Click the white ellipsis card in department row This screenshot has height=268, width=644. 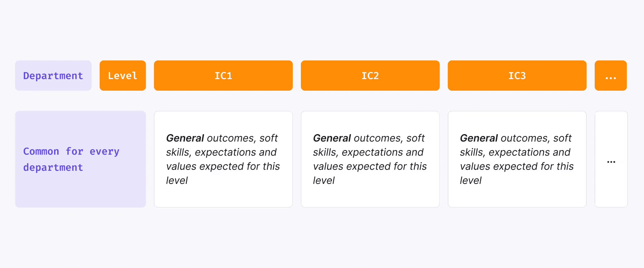point(611,159)
